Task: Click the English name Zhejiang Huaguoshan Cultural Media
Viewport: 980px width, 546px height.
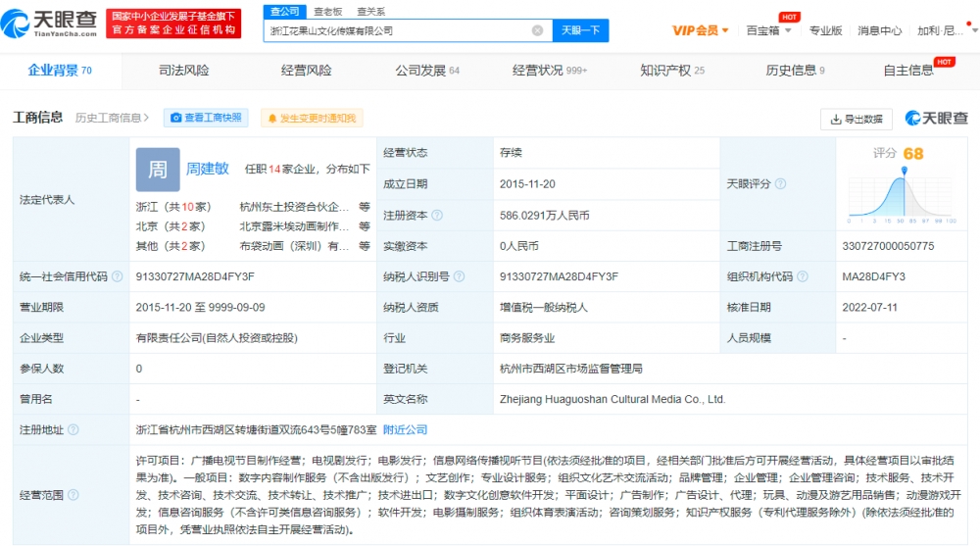Action: [612, 399]
